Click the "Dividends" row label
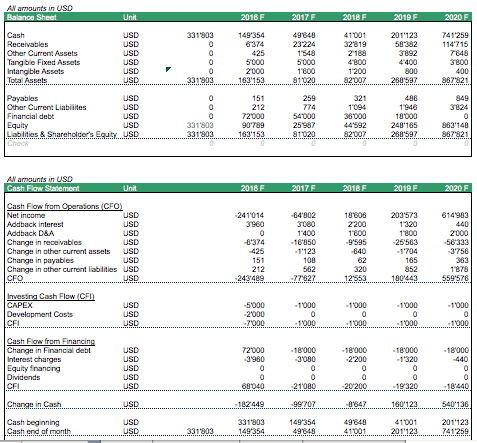The width and height of the screenshot is (477, 443). 23,377
